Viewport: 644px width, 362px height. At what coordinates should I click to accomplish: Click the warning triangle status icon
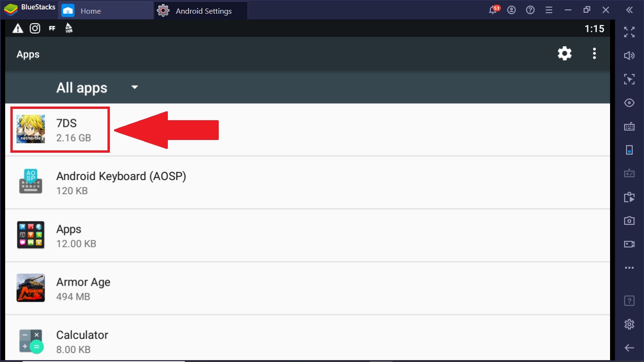[18, 28]
